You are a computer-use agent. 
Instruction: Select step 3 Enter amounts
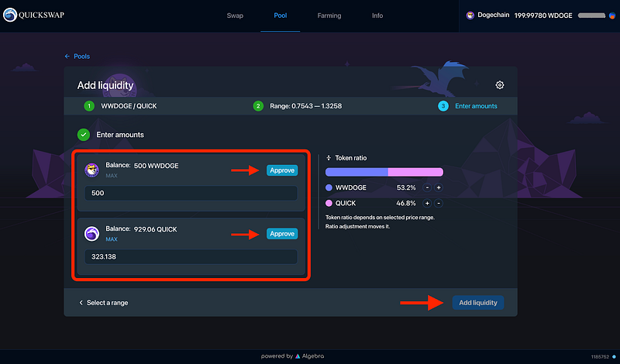pos(467,106)
